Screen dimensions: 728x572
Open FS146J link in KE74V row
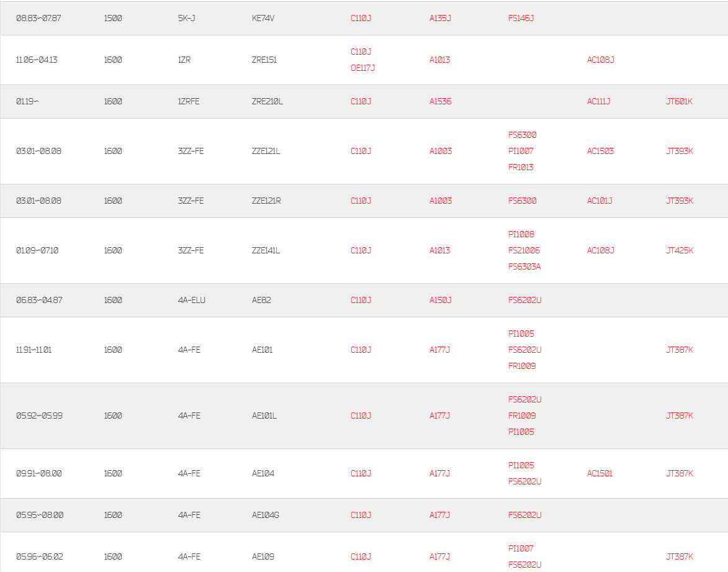[521, 18]
